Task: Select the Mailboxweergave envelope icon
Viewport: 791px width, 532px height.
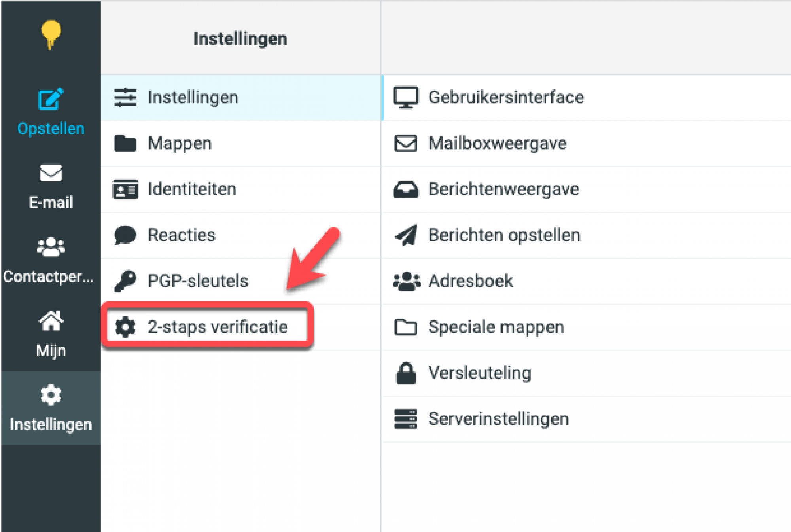Action: point(405,143)
